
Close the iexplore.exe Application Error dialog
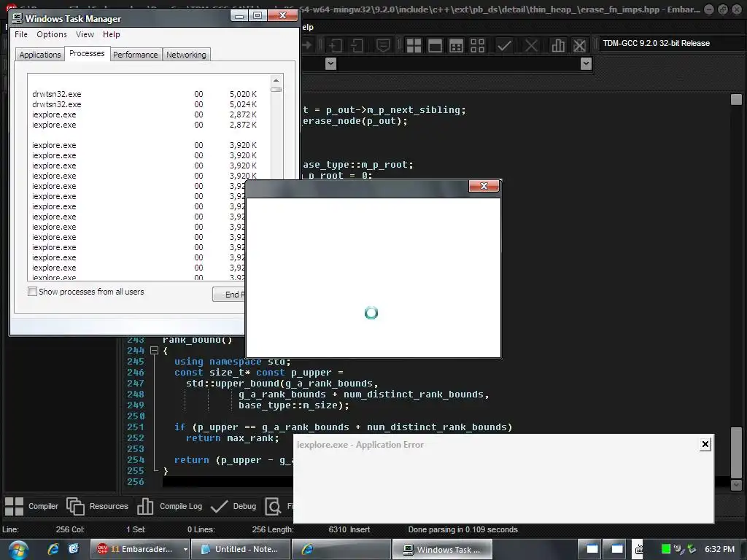(x=705, y=444)
